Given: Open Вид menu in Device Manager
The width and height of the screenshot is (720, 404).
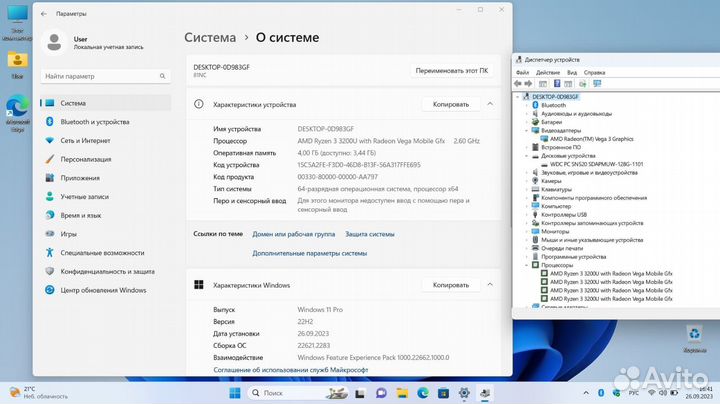Looking at the screenshot, I should pyautogui.click(x=572, y=73).
